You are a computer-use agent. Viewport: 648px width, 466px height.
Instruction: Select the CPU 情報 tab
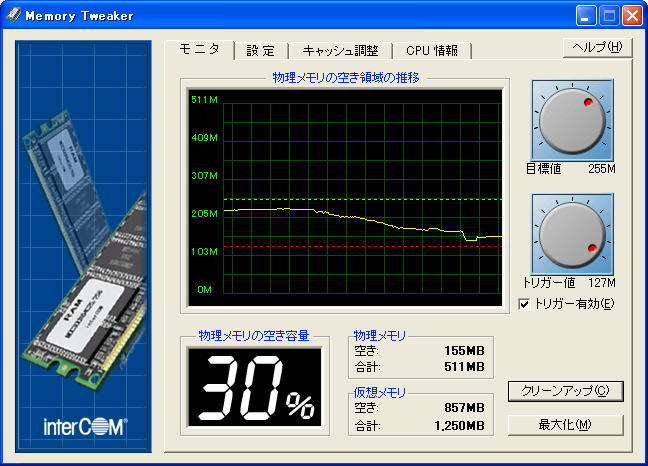point(432,51)
